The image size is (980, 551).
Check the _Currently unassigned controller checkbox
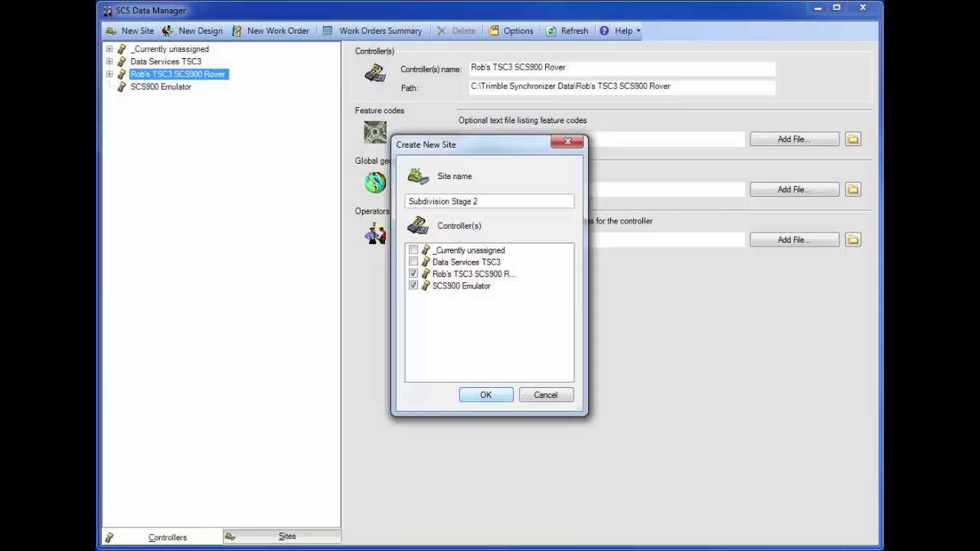click(x=413, y=250)
